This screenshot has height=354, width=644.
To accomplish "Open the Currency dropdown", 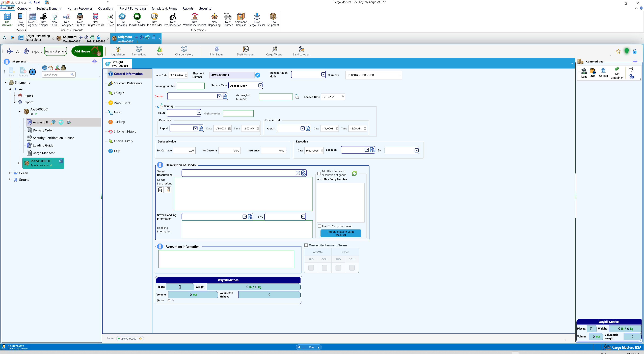I will pos(400,75).
